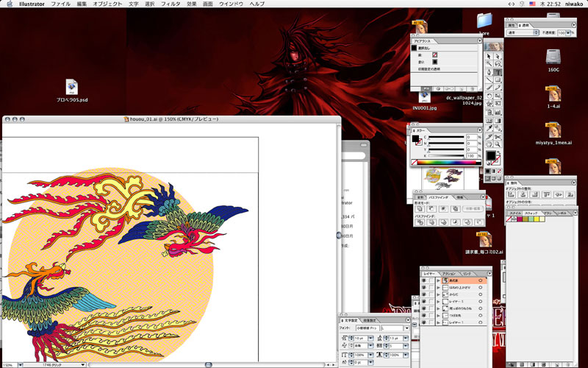
Task: Open the フィルタ menu
Action: coord(171,4)
